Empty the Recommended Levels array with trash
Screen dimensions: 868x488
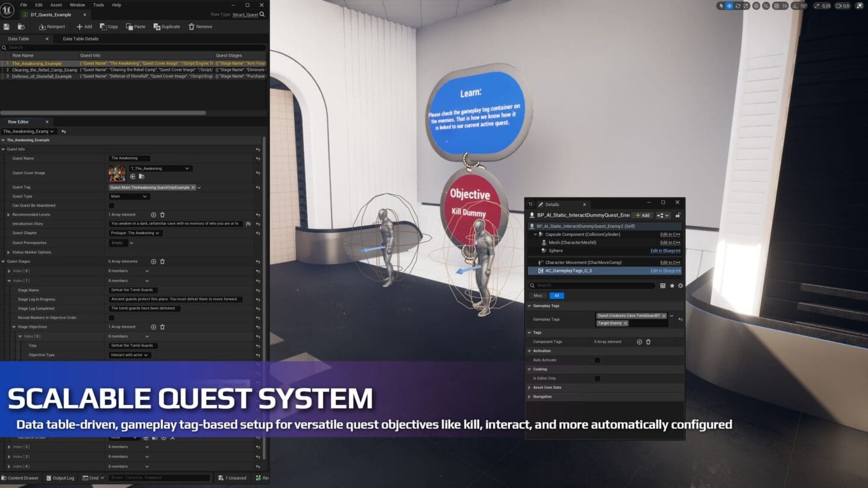pos(162,214)
